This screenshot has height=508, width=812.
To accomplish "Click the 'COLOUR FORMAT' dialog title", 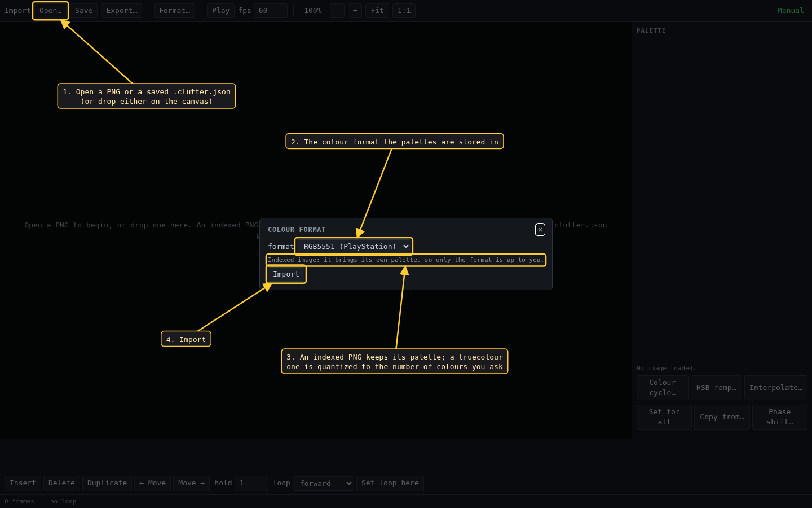I will click(297, 230).
